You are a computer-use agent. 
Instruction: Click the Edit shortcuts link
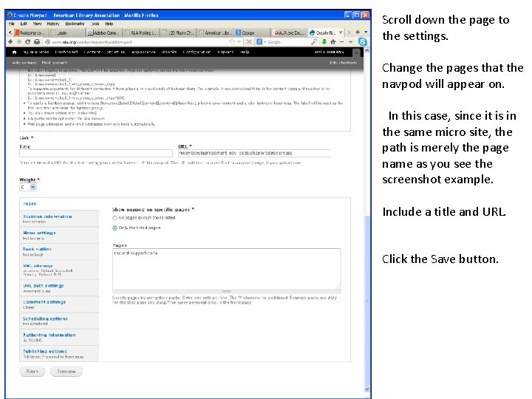tap(343, 63)
